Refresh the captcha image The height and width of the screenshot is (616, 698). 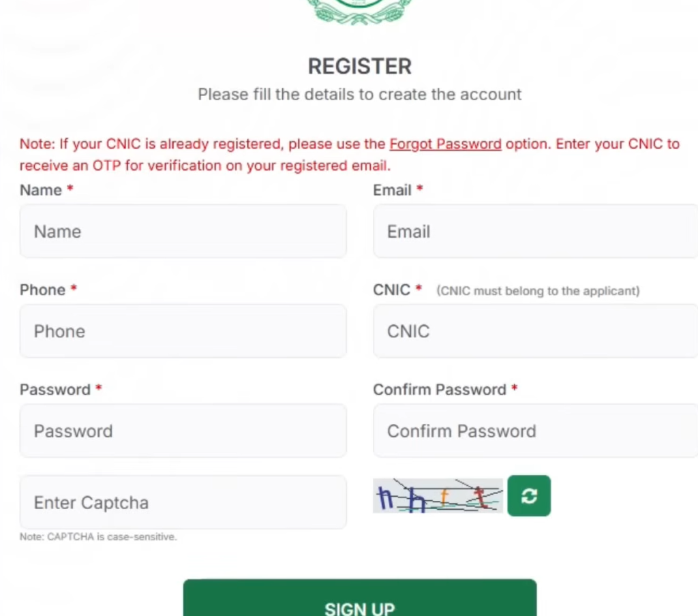click(x=529, y=496)
